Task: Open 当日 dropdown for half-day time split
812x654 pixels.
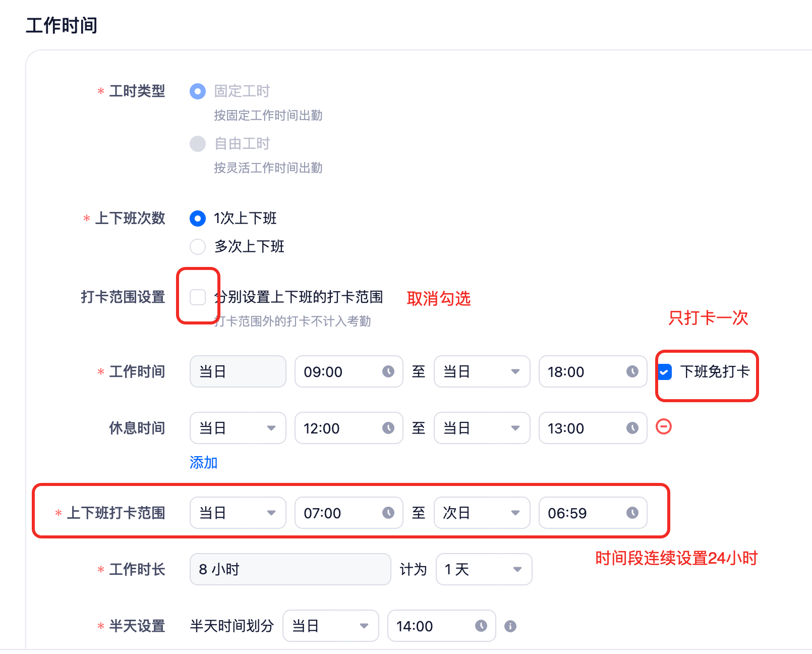Action: 330,626
